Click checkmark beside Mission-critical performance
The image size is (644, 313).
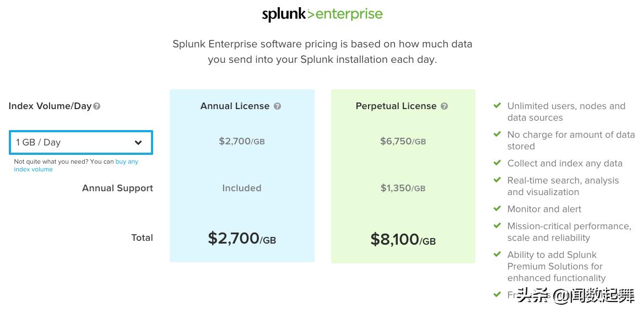tap(497, 226)
